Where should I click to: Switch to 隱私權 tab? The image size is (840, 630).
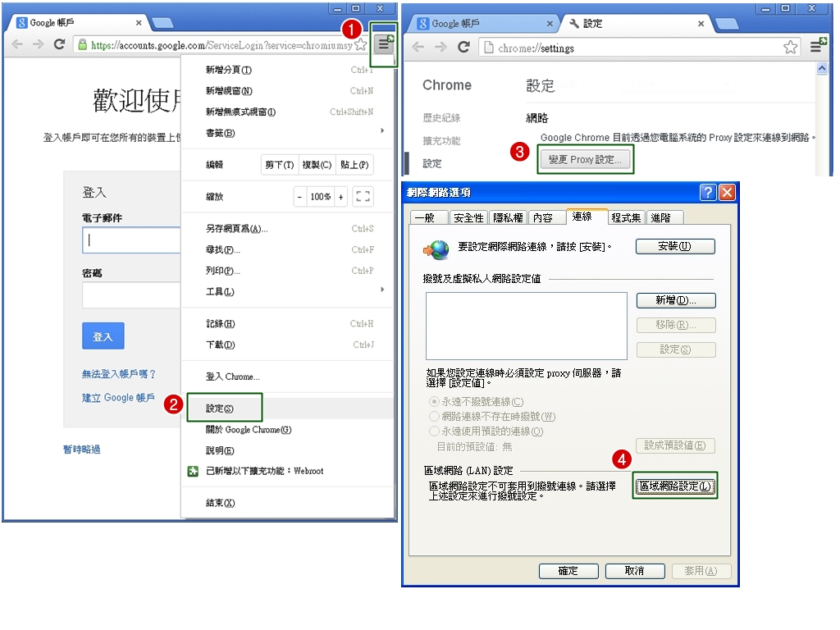click(x=508, y=217)
